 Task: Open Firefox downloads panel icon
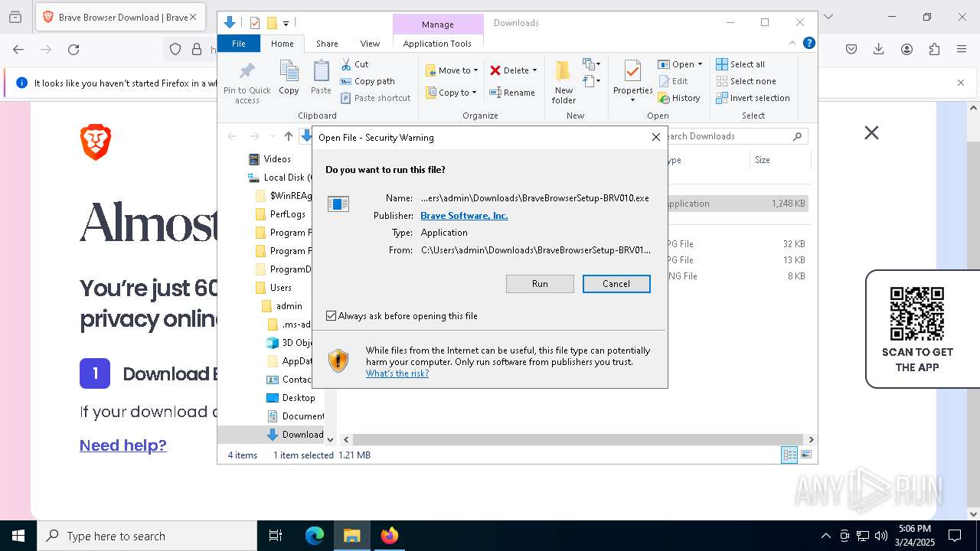pyautogui.click(x=879, y=49)
